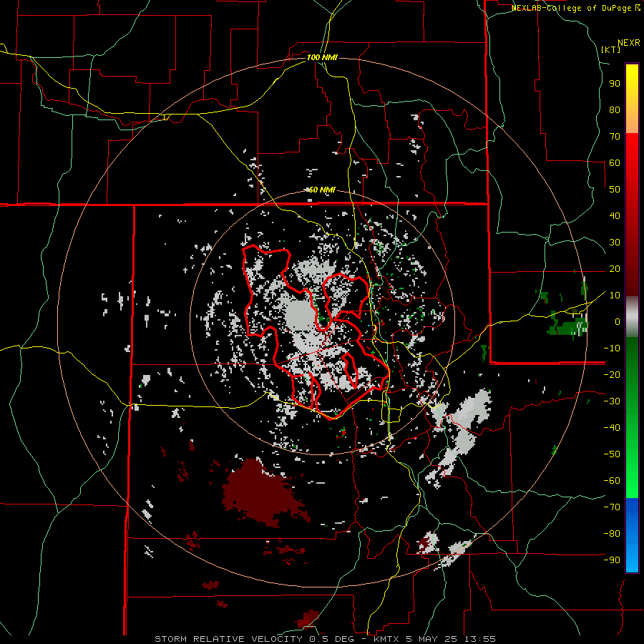Click the -70 value on the velocity scale

(x=612, y=507)
